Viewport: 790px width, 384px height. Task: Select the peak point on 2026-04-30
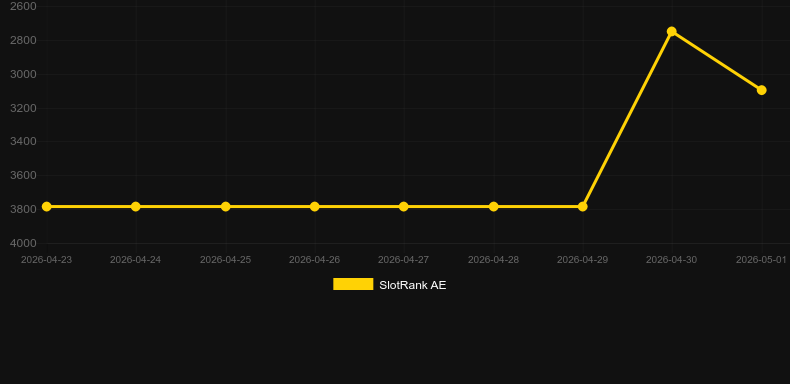(672, 32)
